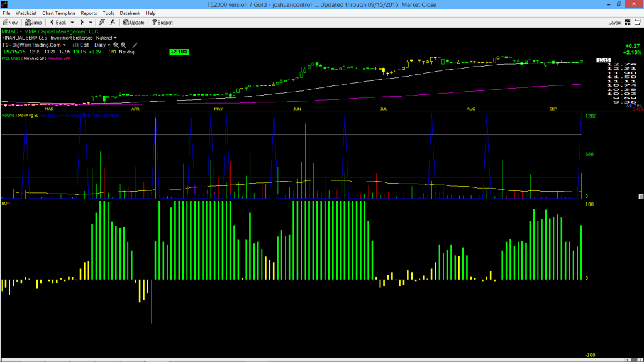This screenshot has width=644, height=362.
Task: Click the lightning bolt toolbar icon
Action: pyautogui.click(x=102, y=23)
